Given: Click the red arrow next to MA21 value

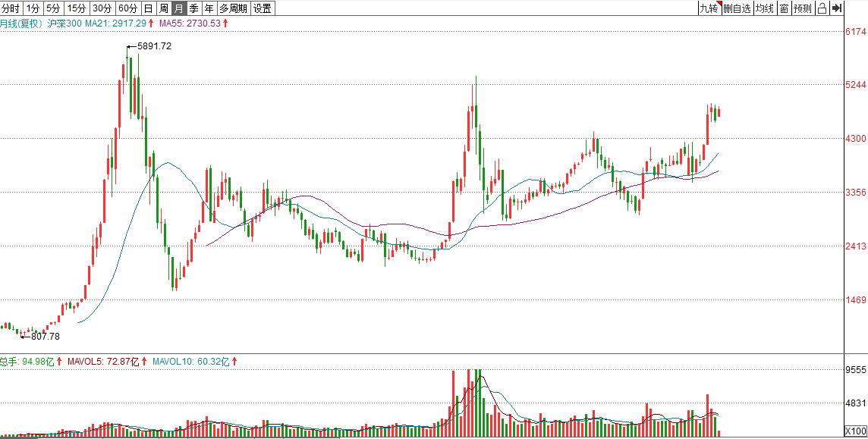Looking at the screenshot, I should pos(151,24).
